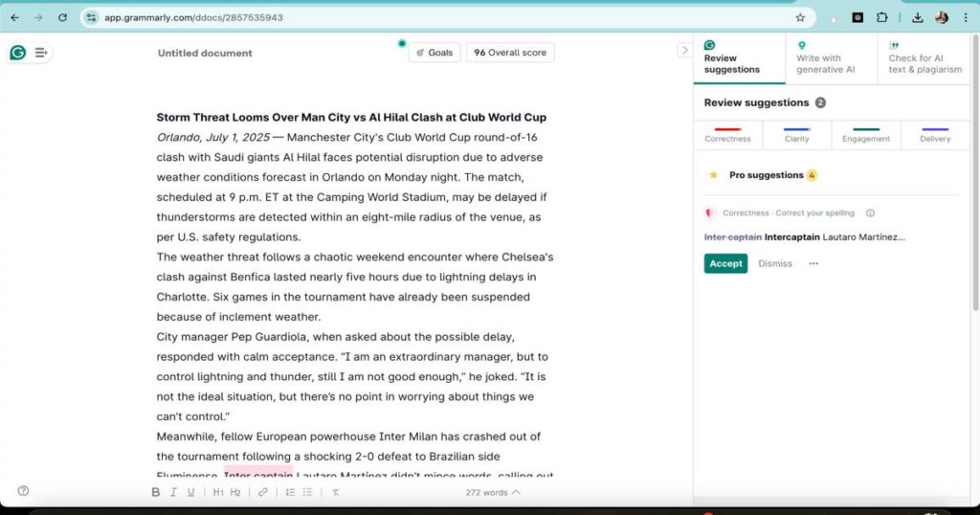This screenshot has width=980, height=515.
Task: Open the Goals settings
Action: tap(434, 53)
